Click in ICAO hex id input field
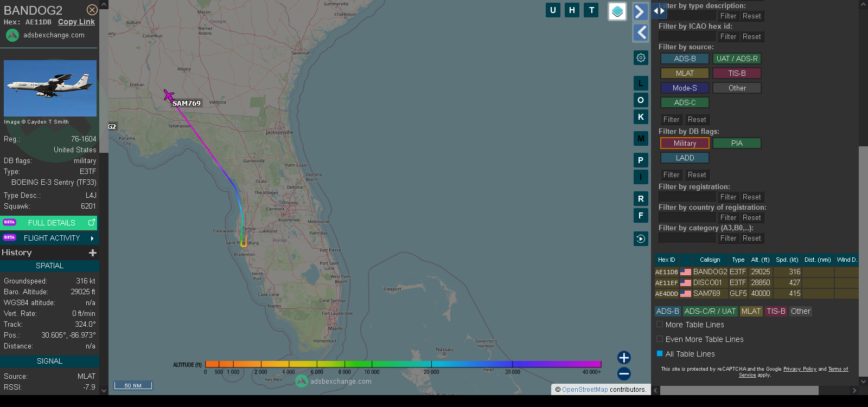This screenshot has width=868, height=407. click(687, 36)
